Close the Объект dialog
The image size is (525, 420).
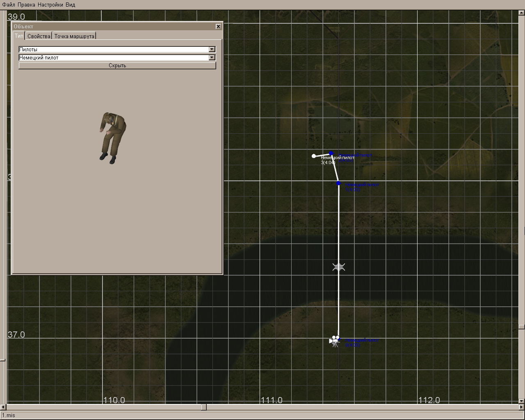point(218,26)
